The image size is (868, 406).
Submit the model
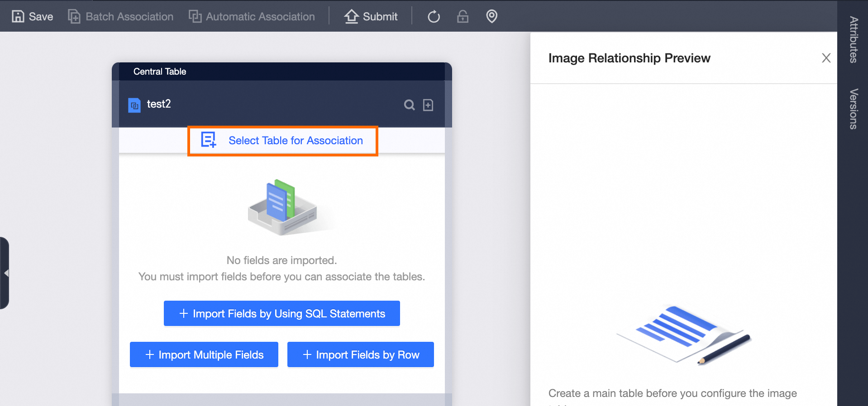pos(371,17)
